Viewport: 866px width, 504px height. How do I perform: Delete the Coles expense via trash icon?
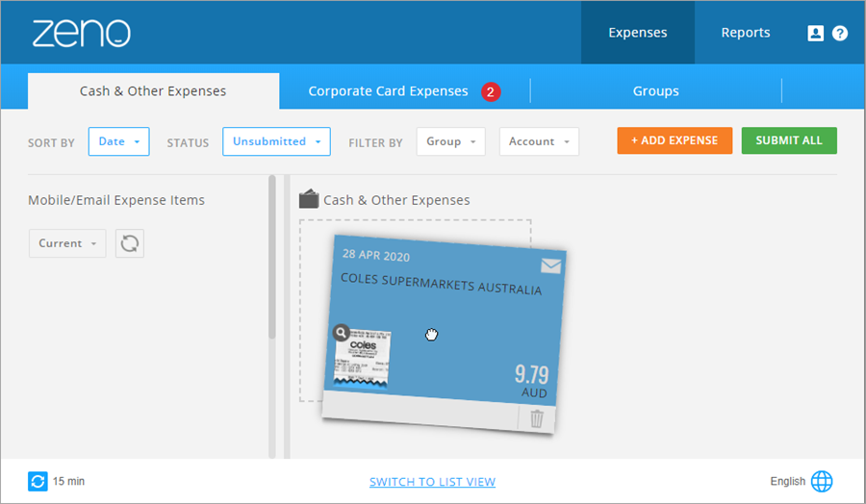[536, 417]
